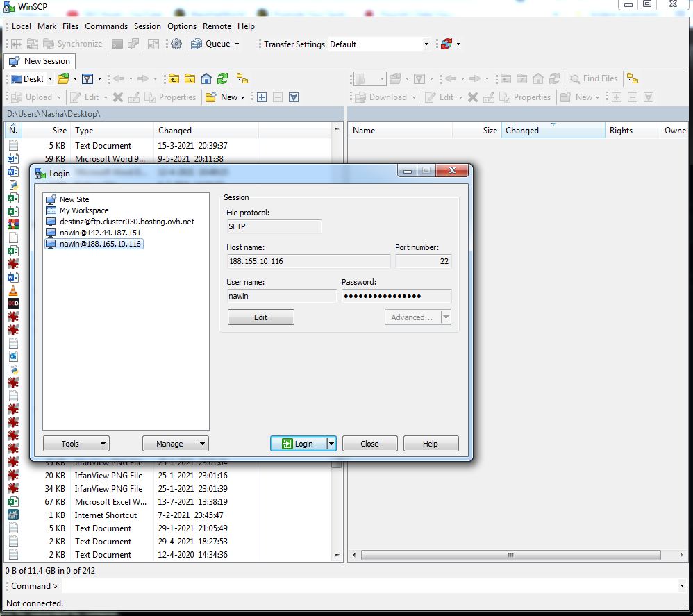
Task: Open the Command line history dropdown
Action: click(x=682, y=586)
